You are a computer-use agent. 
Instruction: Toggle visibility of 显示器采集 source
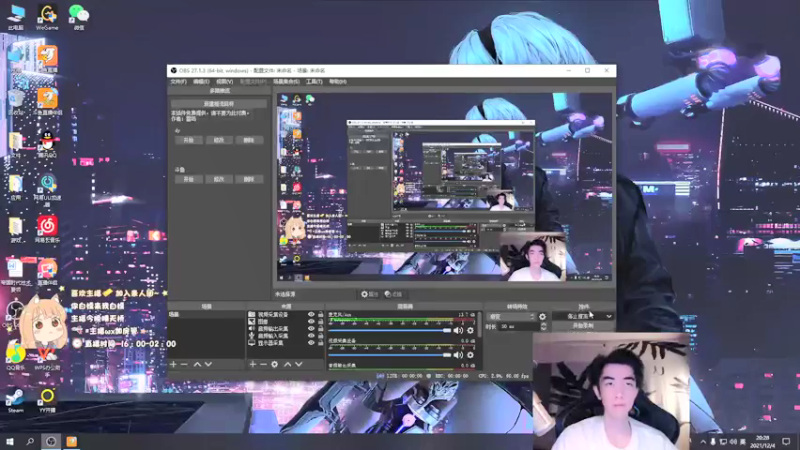pos(311,343)
